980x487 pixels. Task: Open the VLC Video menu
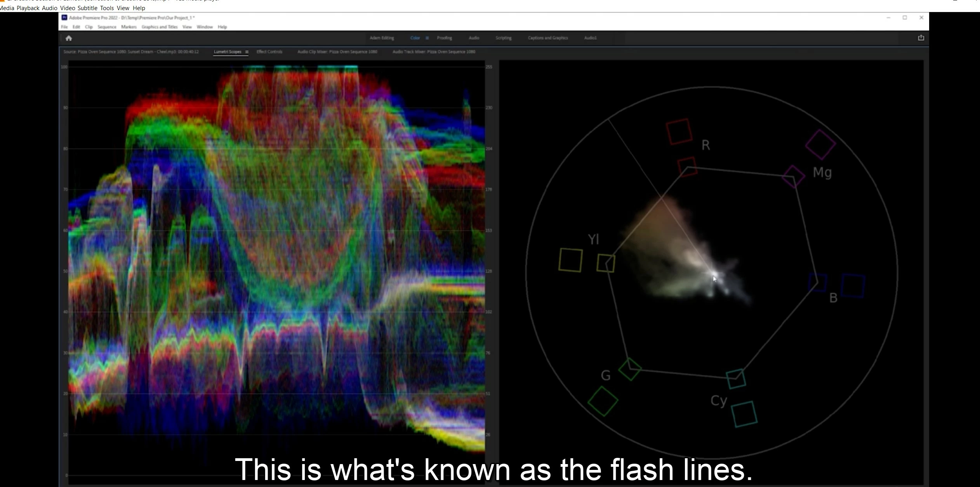[x=68, y=8]
